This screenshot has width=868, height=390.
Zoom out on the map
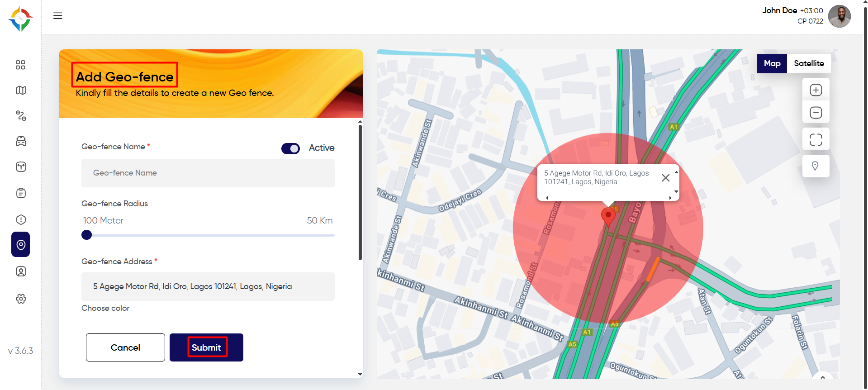coord(816,113)
